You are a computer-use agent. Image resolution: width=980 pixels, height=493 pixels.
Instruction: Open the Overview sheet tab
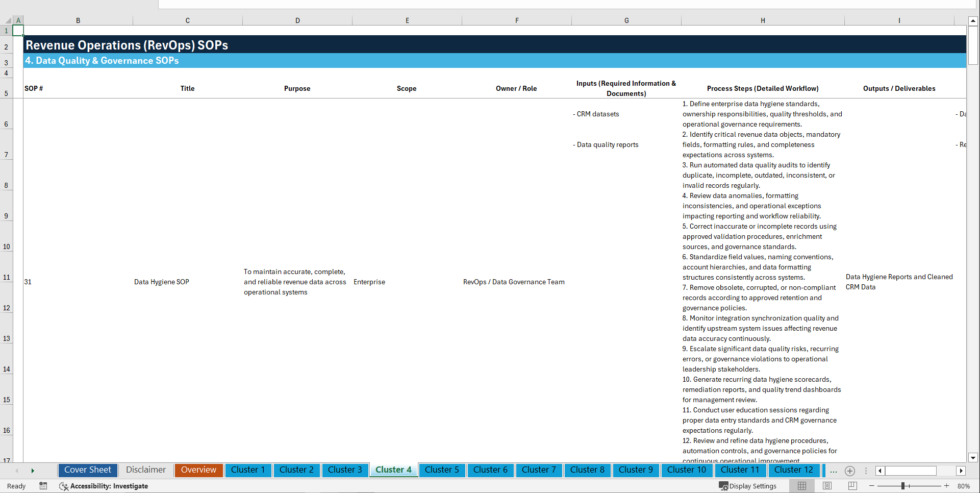pos(198,470)
